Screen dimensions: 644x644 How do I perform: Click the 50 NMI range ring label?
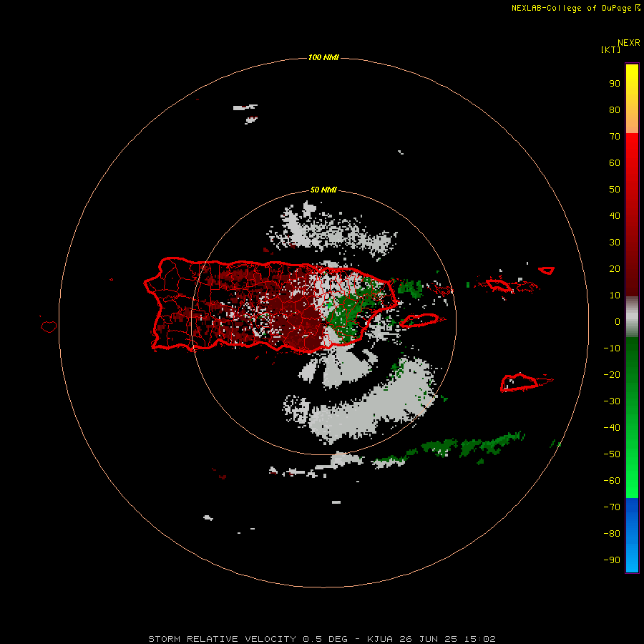[x=323, y=190]
